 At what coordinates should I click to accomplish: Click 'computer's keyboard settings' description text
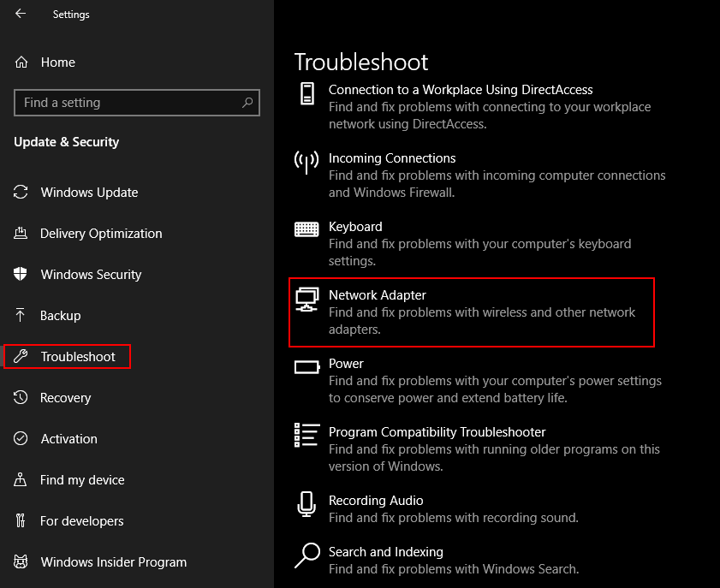[479, 252]
